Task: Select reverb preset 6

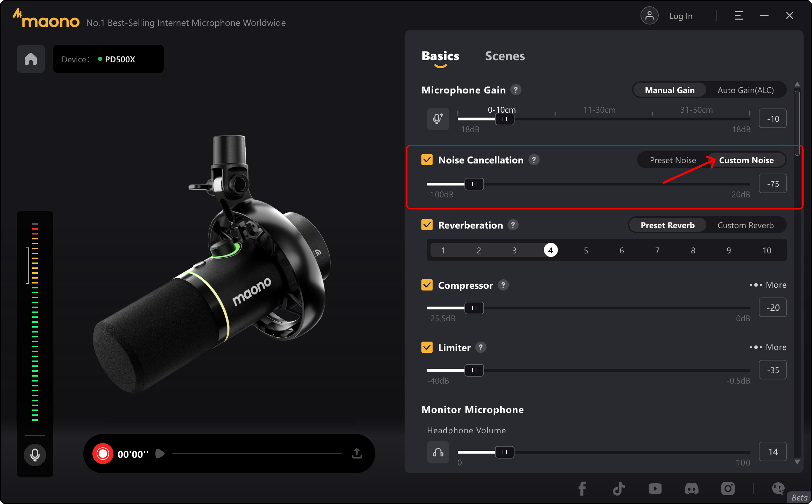Action: [x=622, y=250]
